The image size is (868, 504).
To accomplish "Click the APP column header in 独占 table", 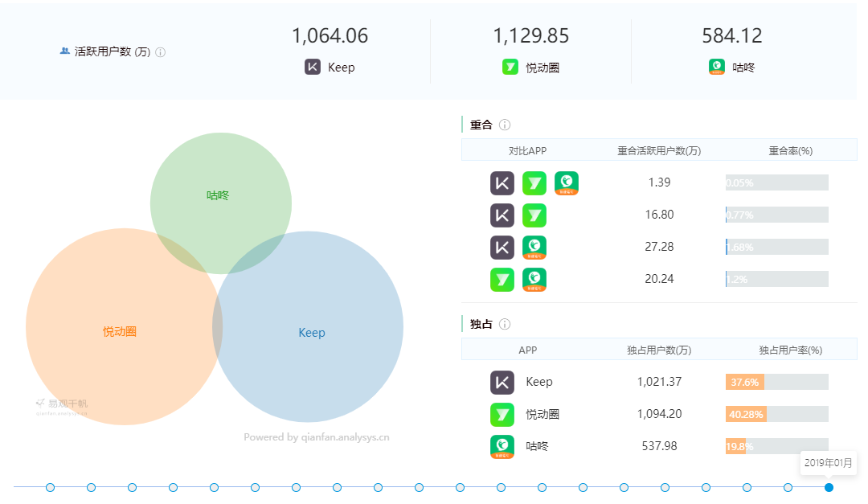I will point(527,350).
